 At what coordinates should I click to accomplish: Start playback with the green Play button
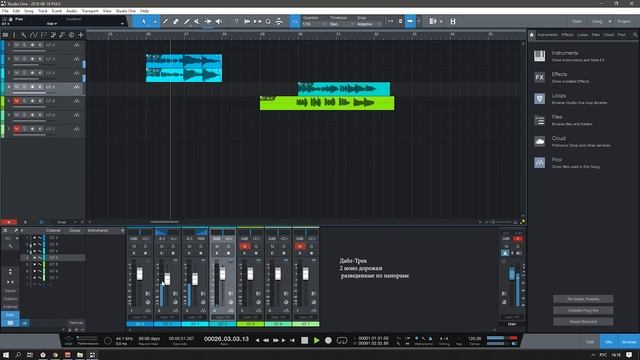tap(316, 340)
